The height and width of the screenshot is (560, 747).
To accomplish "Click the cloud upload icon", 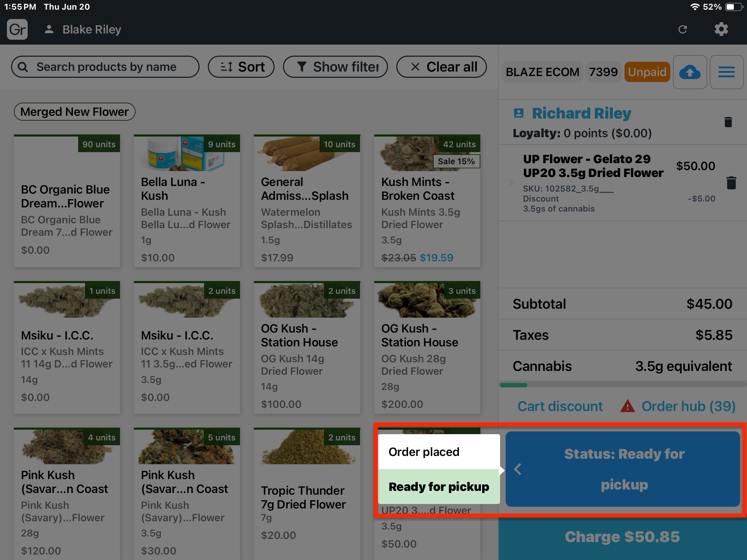I will [690, 72].
